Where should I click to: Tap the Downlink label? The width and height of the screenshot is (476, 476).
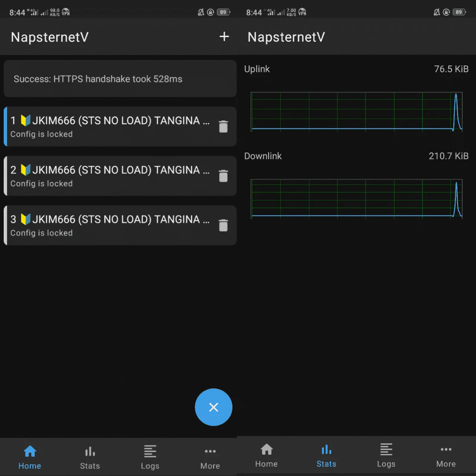263,156
